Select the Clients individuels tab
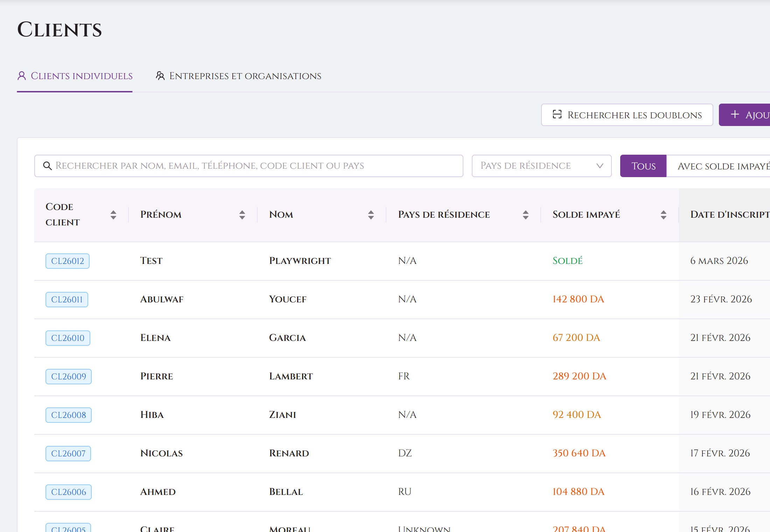The height and width of the screenshot is (532, 770). [x=82, y=76]
